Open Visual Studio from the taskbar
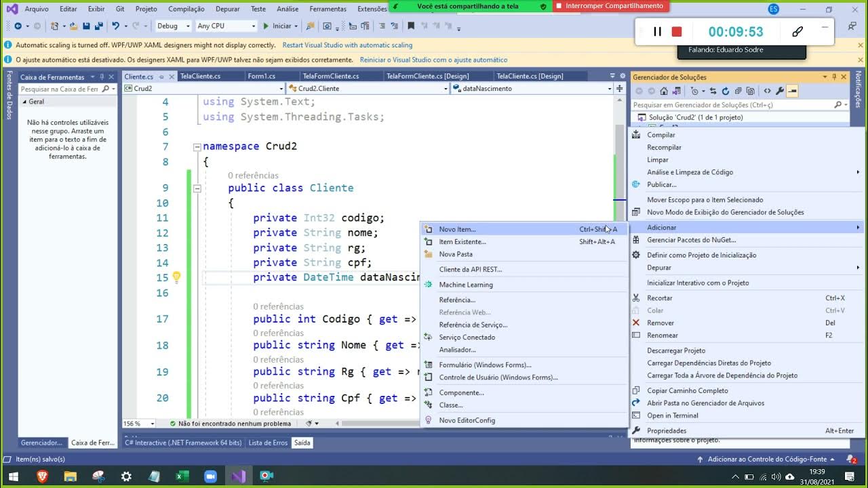This screenshot has width=868, height=488. pyautogui.click(x=237, y=476)
